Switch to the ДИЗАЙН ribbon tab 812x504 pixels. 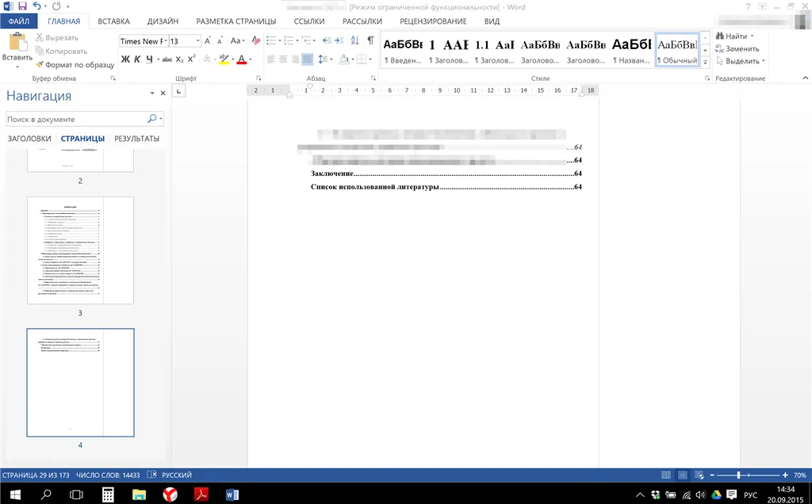(163, 21)
